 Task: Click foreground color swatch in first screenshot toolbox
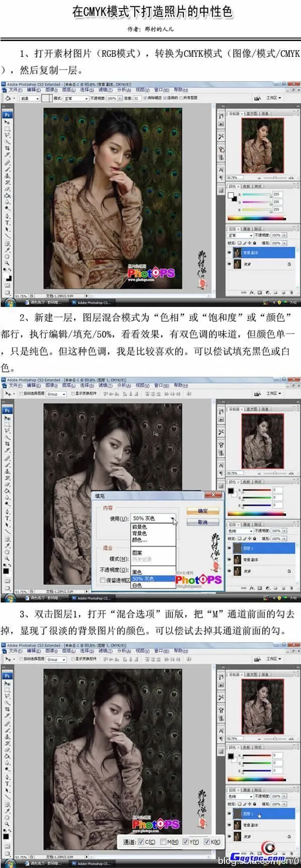tap(6, 275)
